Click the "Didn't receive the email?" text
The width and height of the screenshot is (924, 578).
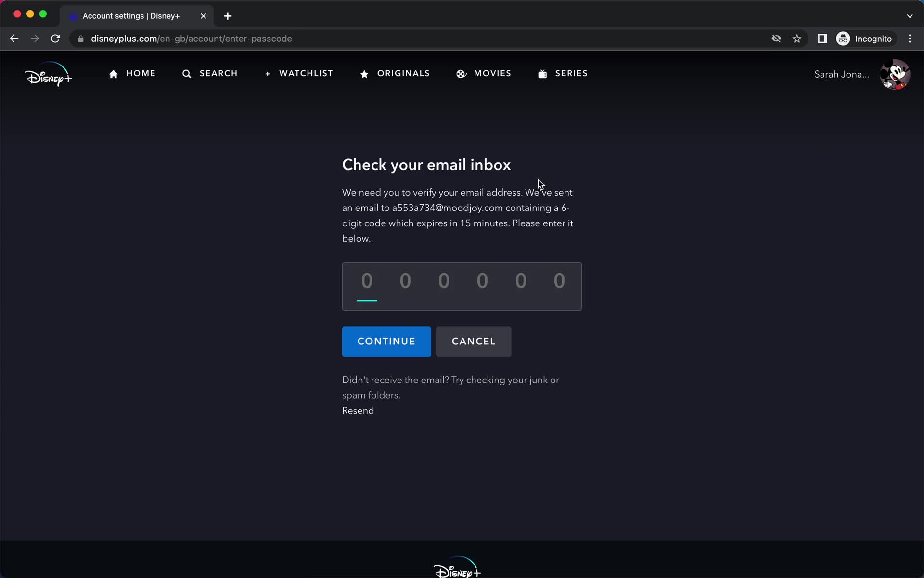point(396,380)
